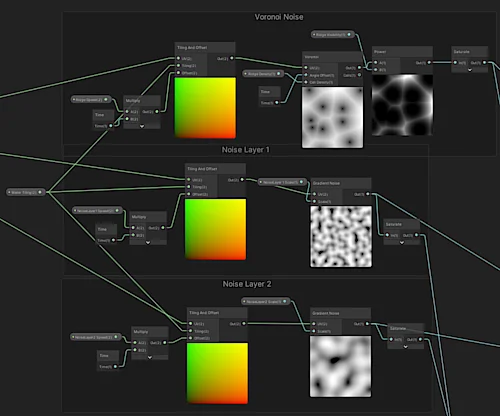500x416 pixels.
Task: Select Tiling And Offset node header in Noise Layer 1
Action: pos(215,169)
